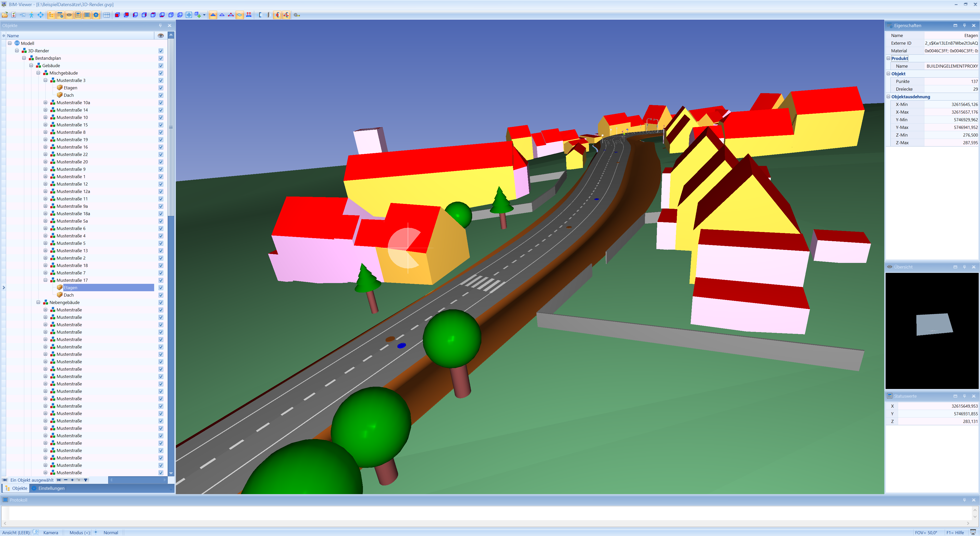Toggle visibility checkbox for Nebengebäude
980x536 pixels.
[x=161, y=302]
